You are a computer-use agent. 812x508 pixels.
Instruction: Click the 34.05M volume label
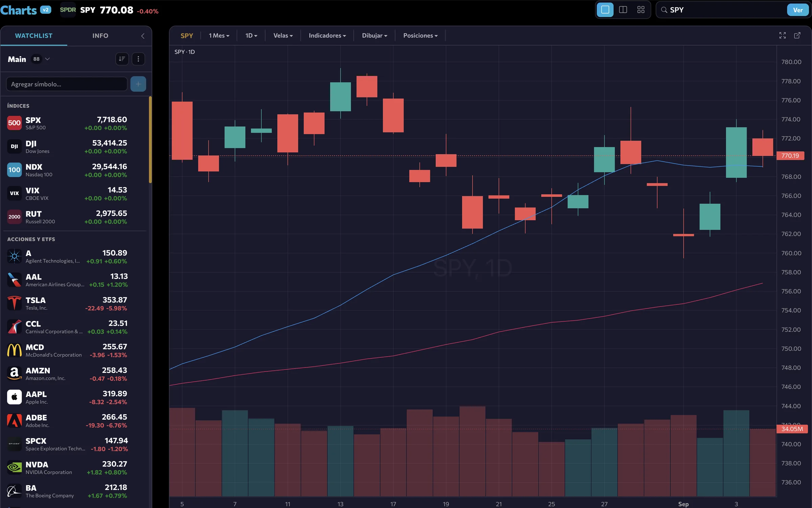792,429
